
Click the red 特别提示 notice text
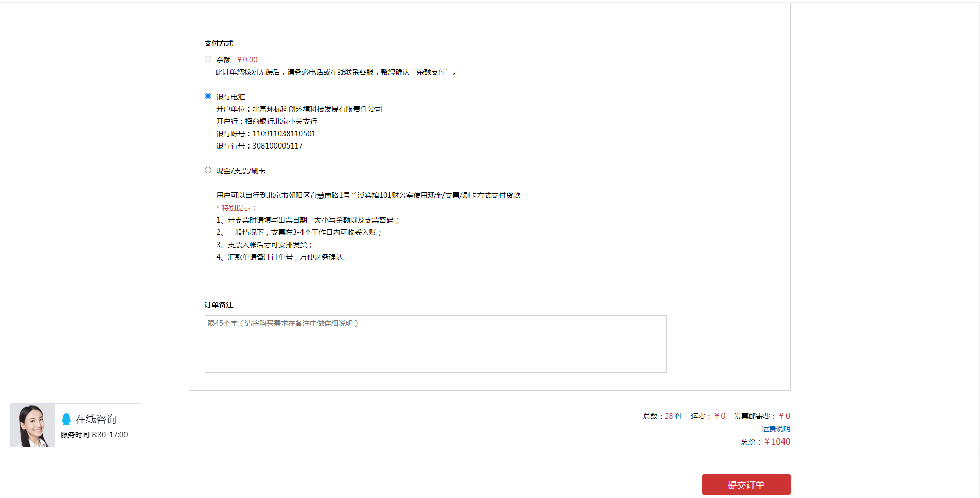coord(237,208)
